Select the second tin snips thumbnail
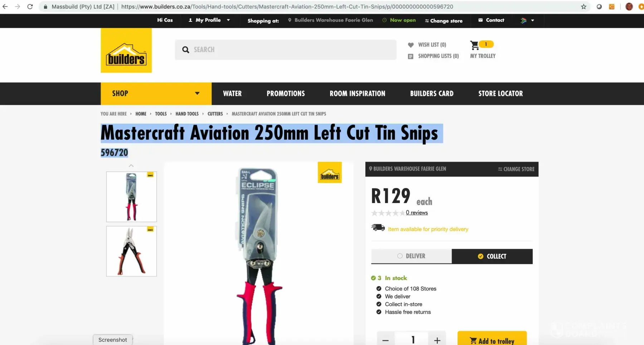This screenshot has width=644, height=345. (x=131, y=251)
